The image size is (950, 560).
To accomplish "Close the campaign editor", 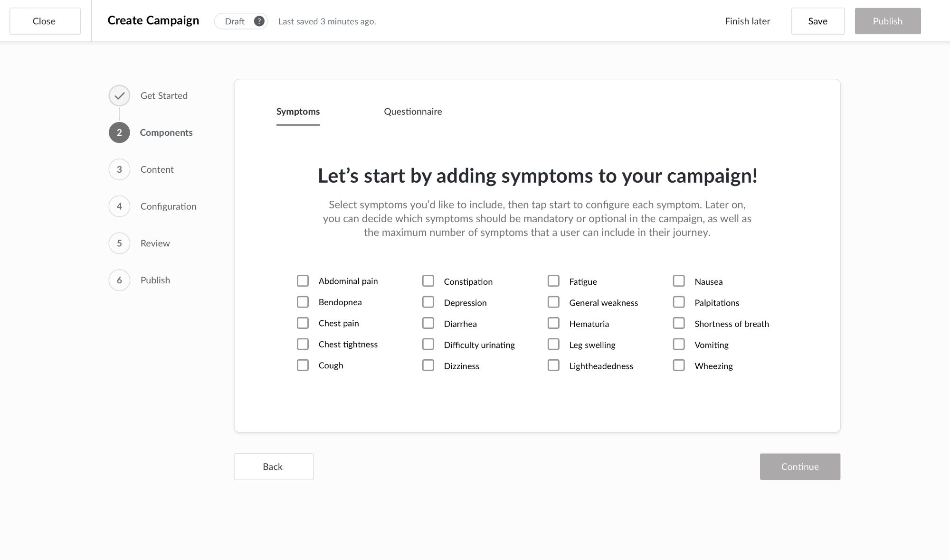I will pyautogui.click(x=44, y=21).
